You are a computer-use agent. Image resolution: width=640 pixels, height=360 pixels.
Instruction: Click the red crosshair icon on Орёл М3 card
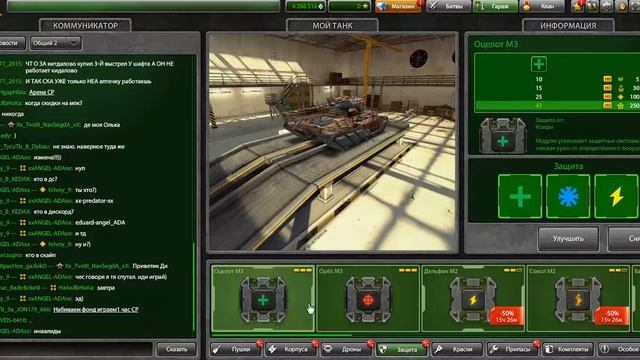(x=368, y=300)
